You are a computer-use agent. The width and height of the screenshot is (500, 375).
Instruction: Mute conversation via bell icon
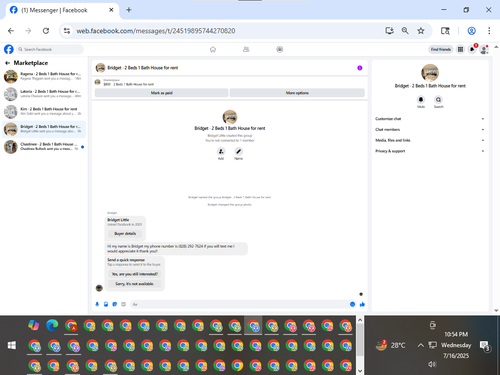coord(421,99)
